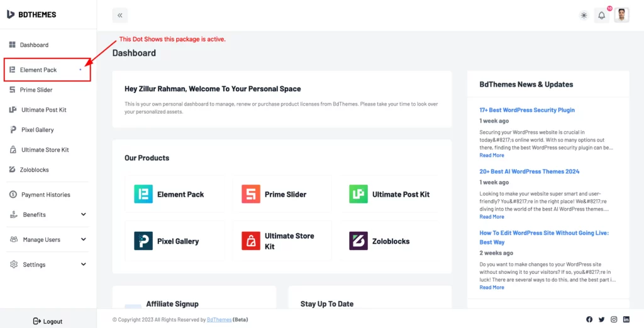Click Affiliate Signup card heading

[x=172, y=303]
